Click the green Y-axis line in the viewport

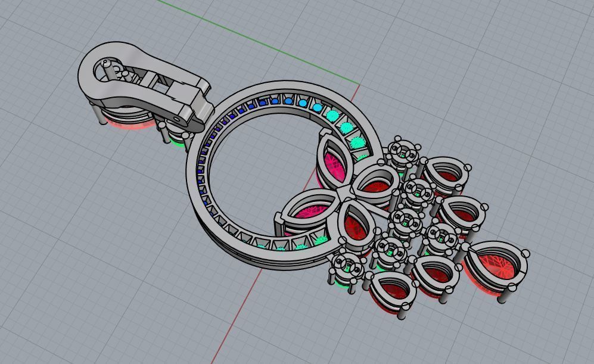(257, 42)
